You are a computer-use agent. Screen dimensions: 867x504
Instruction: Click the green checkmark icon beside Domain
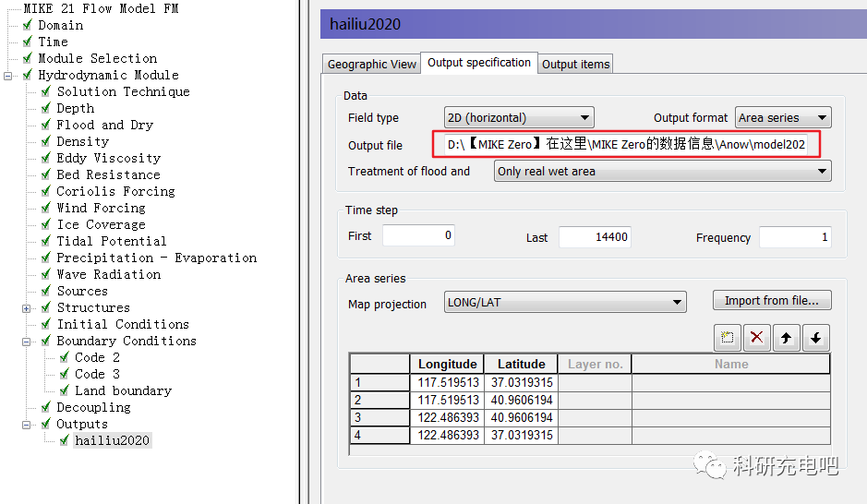tap(27, 26)
